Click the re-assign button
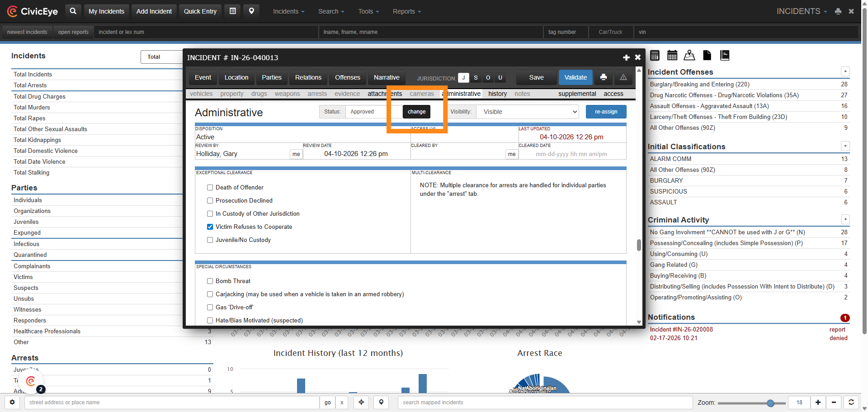Viewport: 868px width, 412px height. tap(606, 112)
